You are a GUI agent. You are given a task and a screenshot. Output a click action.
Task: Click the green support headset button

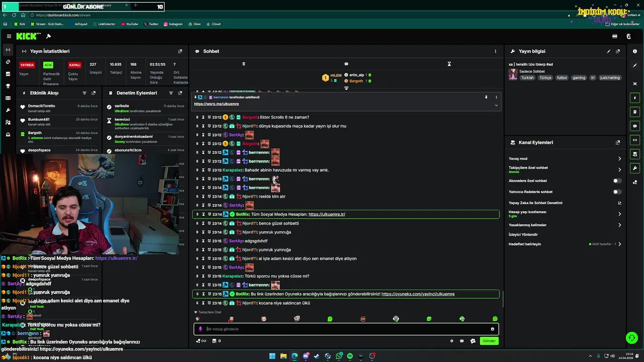[632, 338]
